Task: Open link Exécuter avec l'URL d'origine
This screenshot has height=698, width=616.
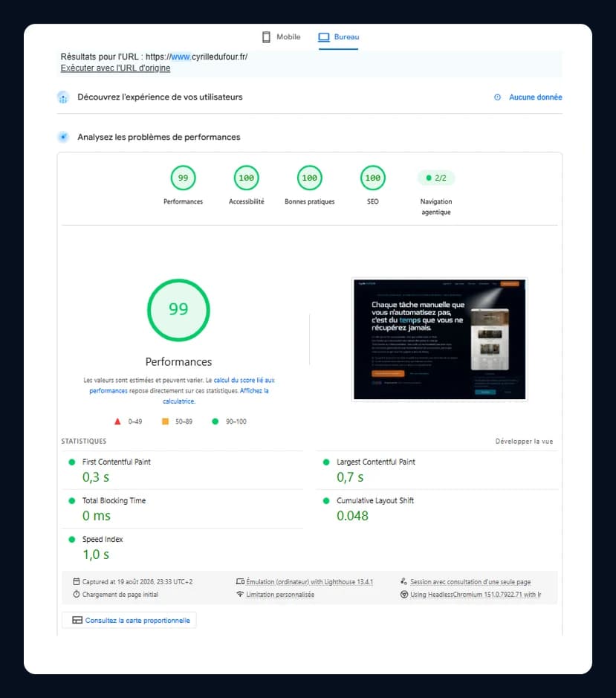Action: (115, 68)
